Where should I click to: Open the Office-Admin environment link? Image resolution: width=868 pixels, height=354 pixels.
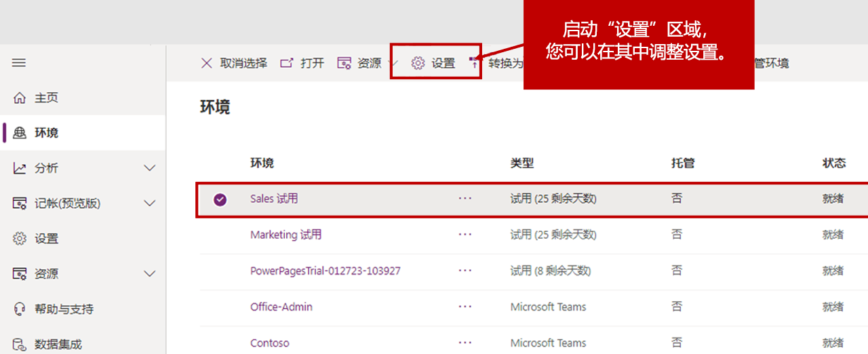point(281,307)
